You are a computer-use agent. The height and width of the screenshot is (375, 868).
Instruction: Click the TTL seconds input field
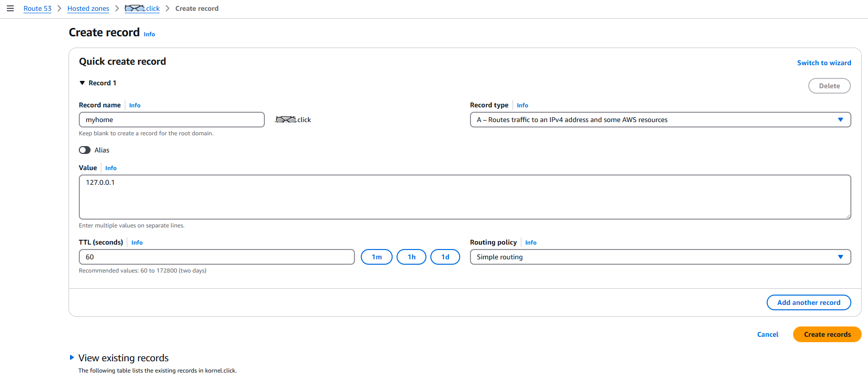coord(216,257)
